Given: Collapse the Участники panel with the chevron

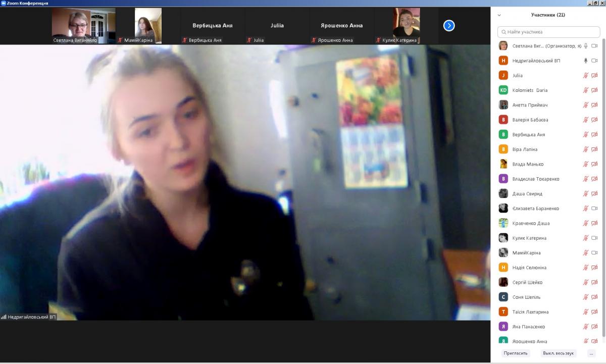Looking at the screenshot, I should pyautogui.click(x=499, y=15).
